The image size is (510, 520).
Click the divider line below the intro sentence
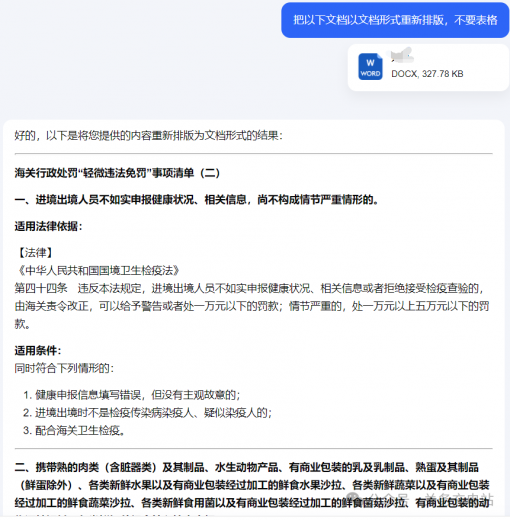coord(254,154)
